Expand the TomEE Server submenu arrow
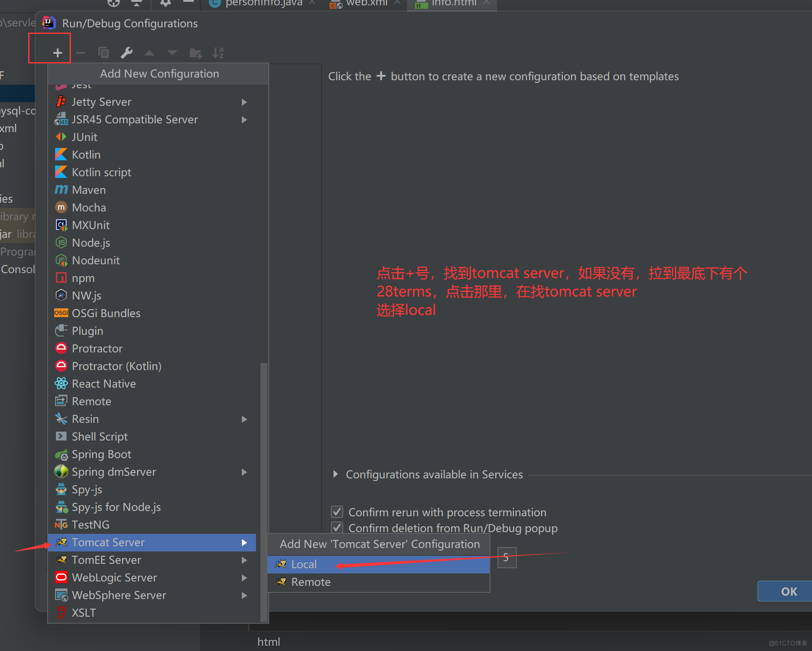The height and width of the screenshot is (651, 812). click(x=245, y=560)
